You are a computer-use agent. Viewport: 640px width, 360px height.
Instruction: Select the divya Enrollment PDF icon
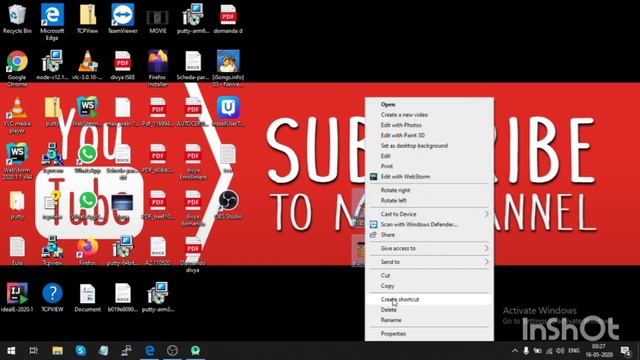(x=193, y=162)
